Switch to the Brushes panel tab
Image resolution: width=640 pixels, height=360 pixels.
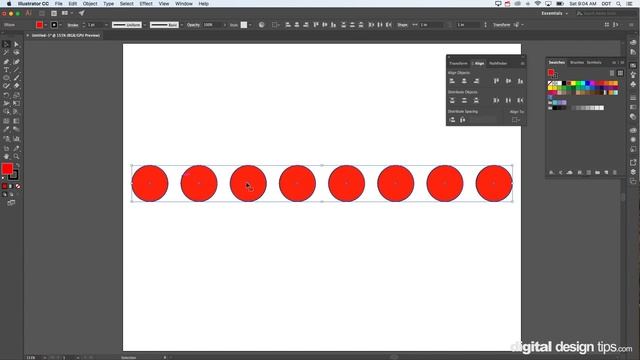point(577,62)
